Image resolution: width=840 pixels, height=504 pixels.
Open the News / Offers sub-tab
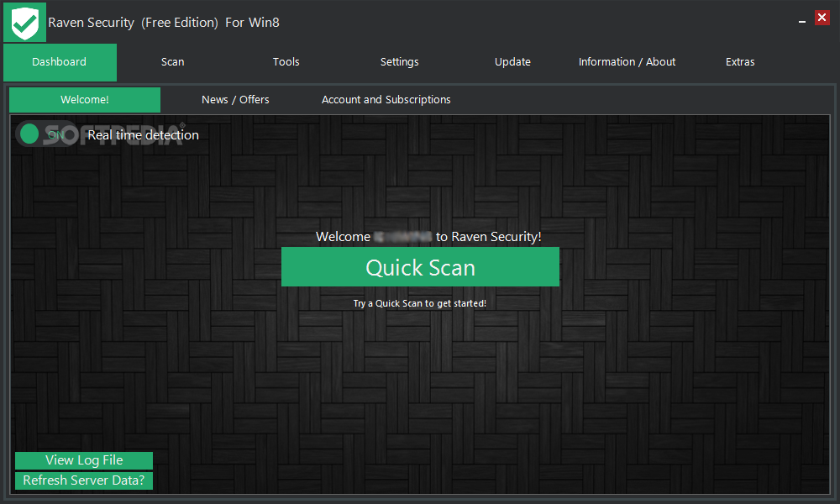point(235,100)
